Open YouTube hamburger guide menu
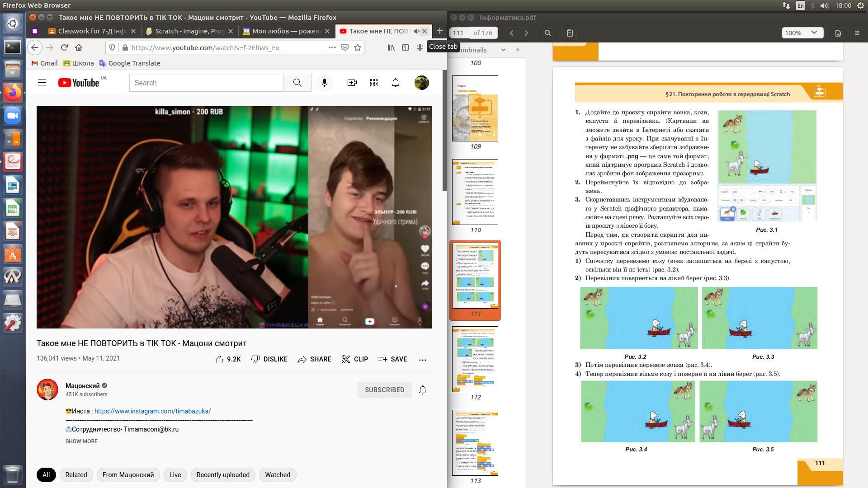 42,83
